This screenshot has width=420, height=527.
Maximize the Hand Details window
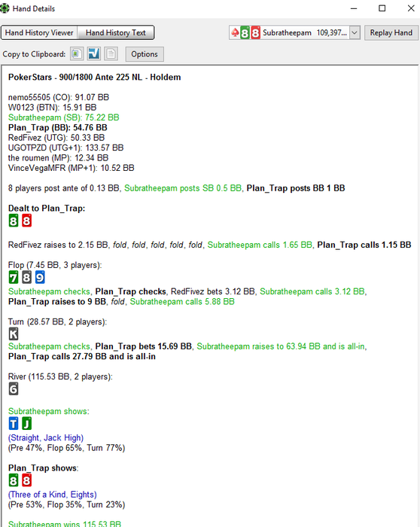382,8
